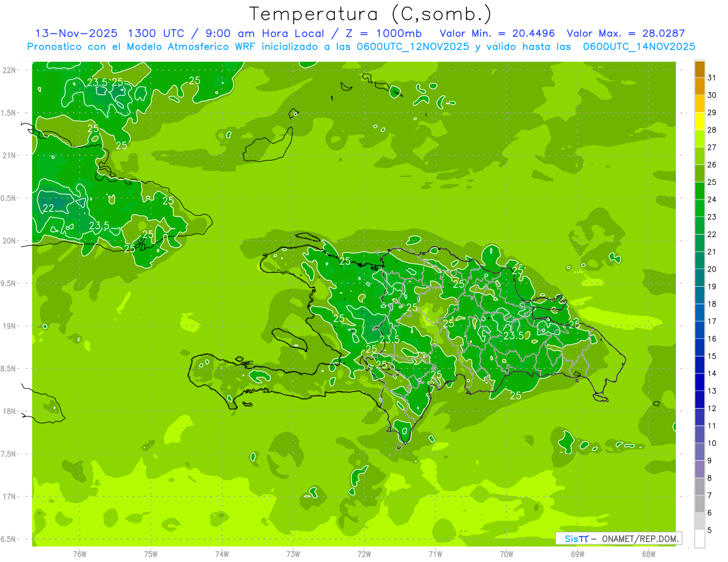Click the '75W' longitude axis label
The height and width of the screenshot is (562, 728).
(151, 554)
